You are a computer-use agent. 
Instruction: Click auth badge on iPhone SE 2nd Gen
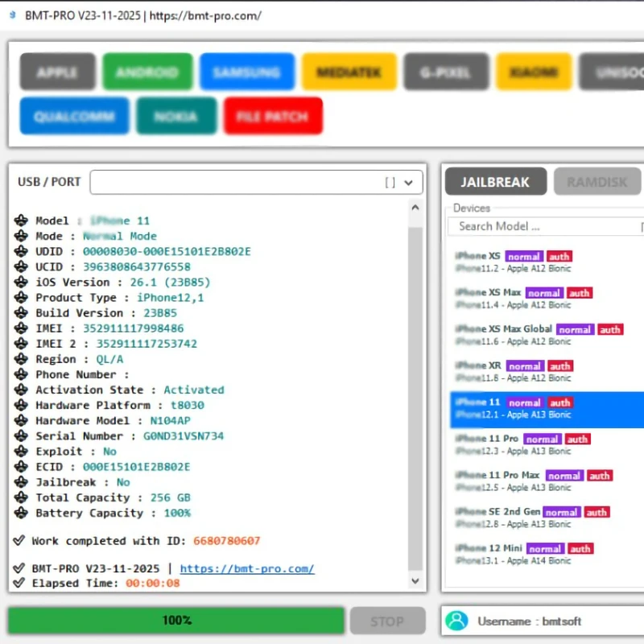click(597, 513)
